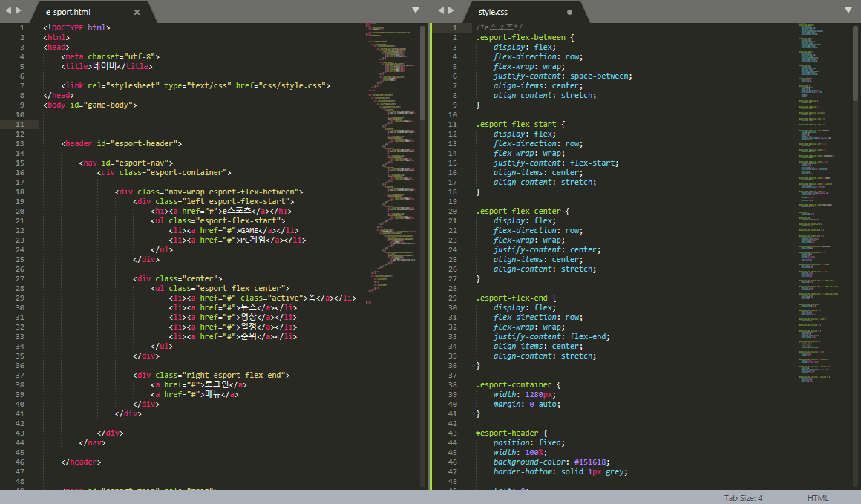Click the left pane minimap

[x=392, y=165]
